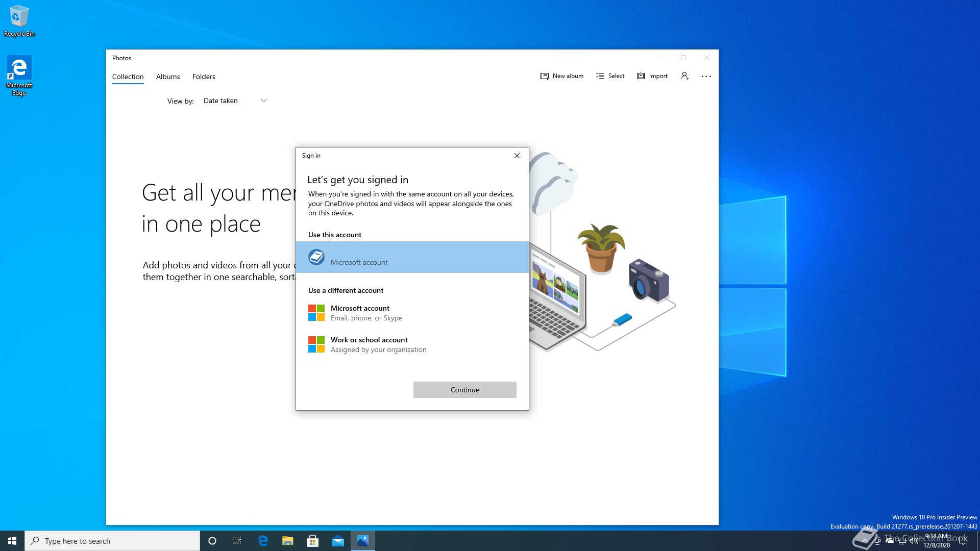Click the Continue button
This screenshot has height=551, width=980.
pos(465,390)
